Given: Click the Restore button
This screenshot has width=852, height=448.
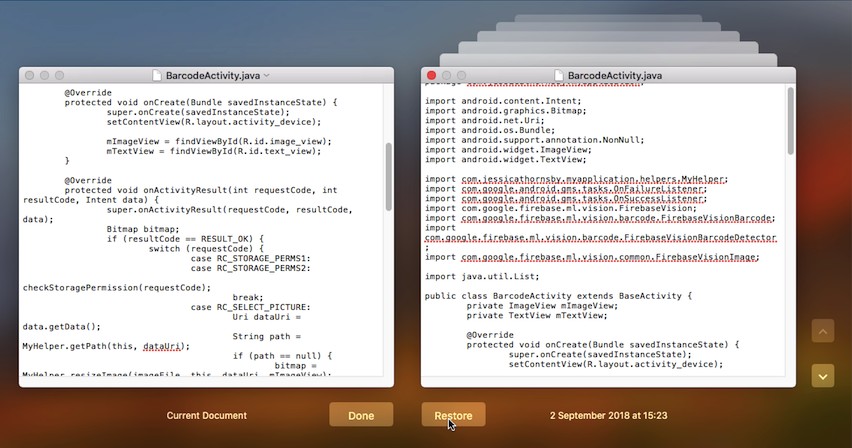Looking at the screenshot, I should click(x=453, y=415).
